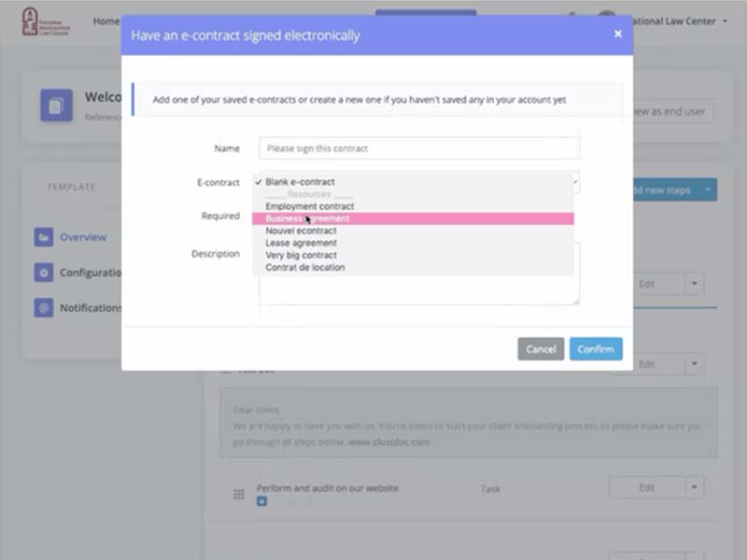Click Edit for Perform and audit step
Screen dimensions: 747x560
click(646, 487)
